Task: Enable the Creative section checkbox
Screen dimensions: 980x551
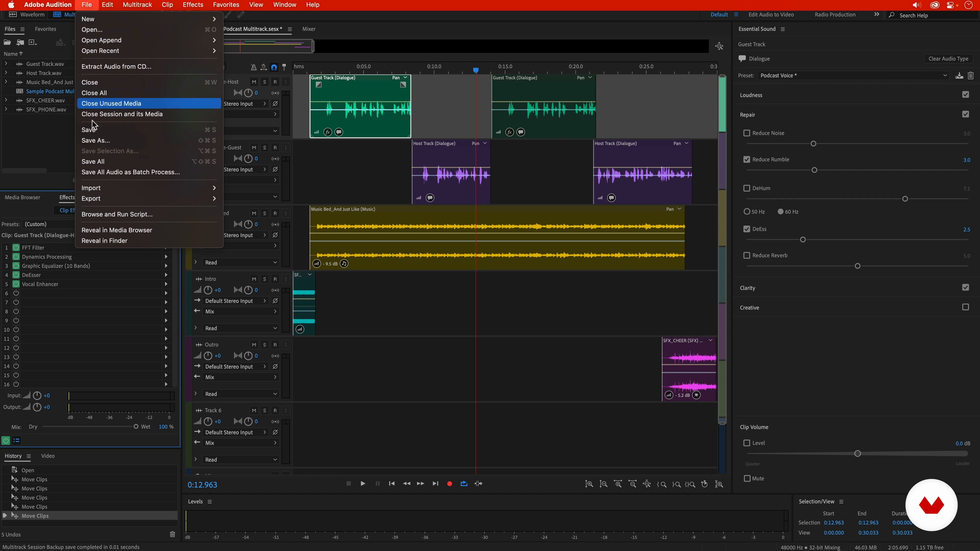Action: point(965,307)
